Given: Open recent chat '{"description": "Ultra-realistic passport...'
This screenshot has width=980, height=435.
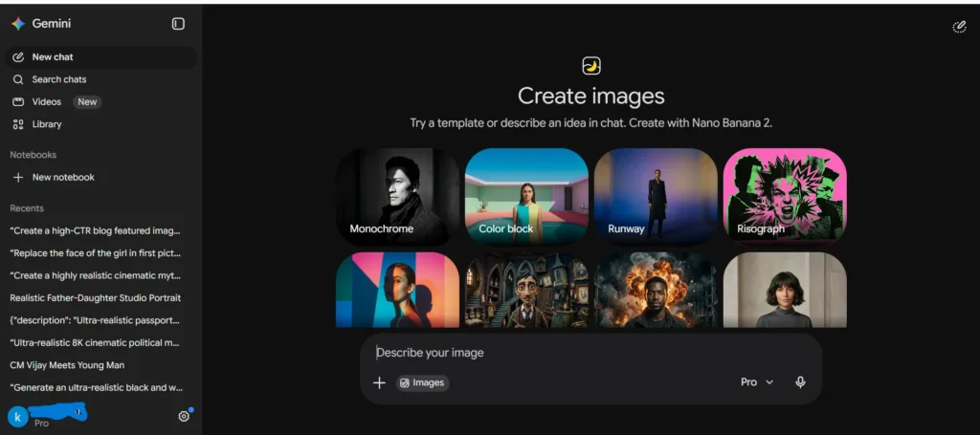Looking at the screenshot, I should (96, 321).
